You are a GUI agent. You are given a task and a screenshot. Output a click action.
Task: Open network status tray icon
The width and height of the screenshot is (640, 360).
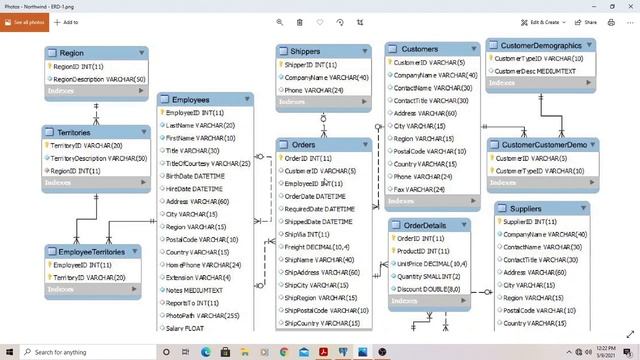pos(578,352)
